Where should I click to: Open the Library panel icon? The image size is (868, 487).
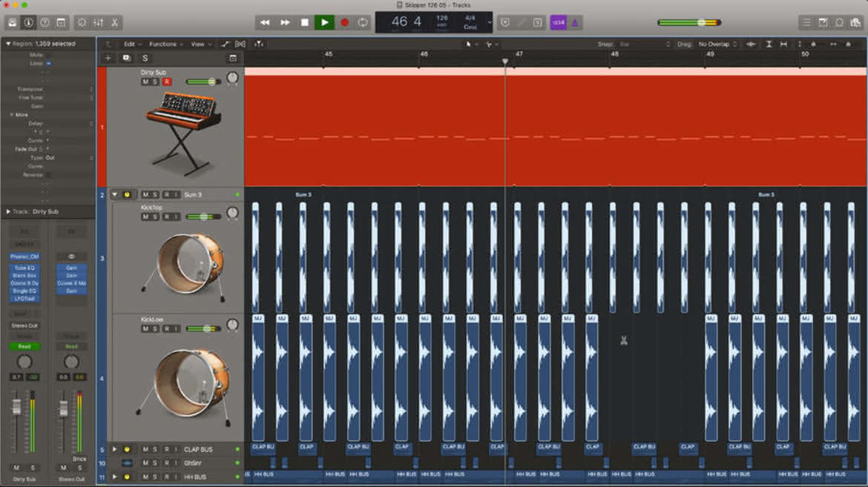[x=12, y=23]
